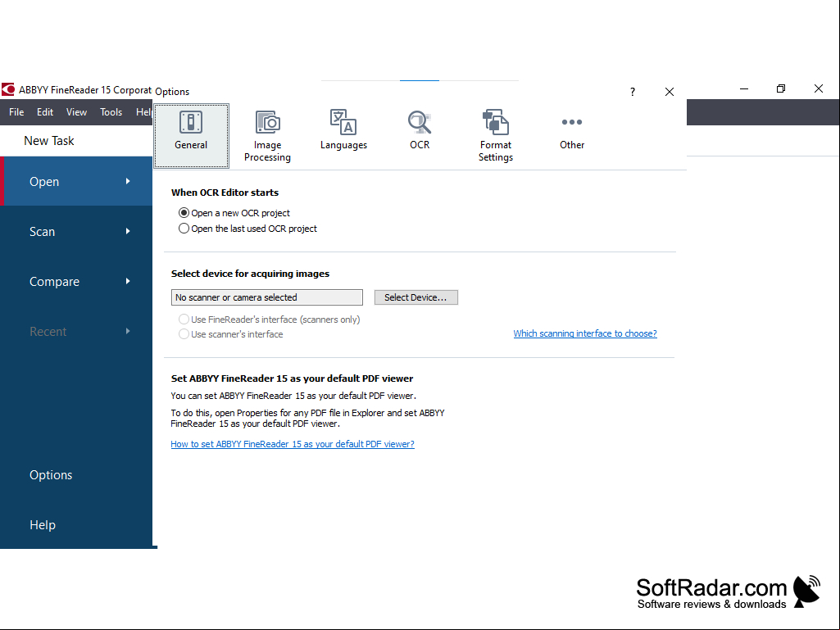Screen dimensions: 840x630
Task: Expand the Open task arrow
Action: (x=128, y=181)
